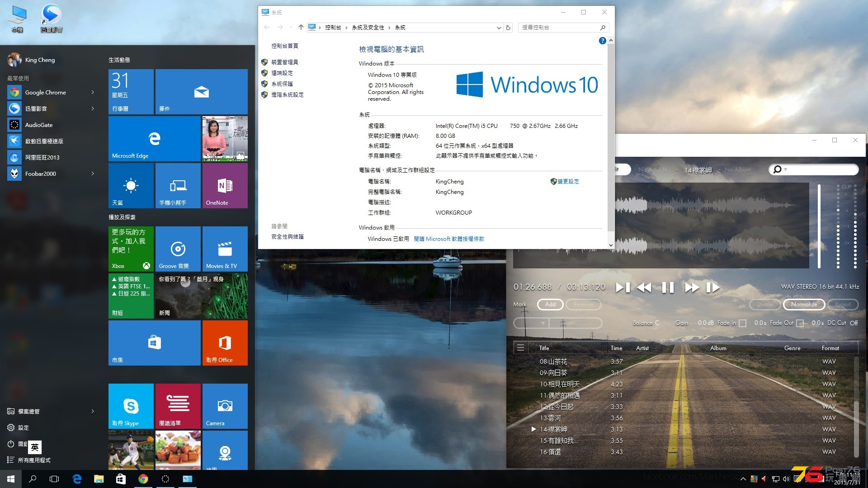Toggle the Fade Out checkbox in AudioGate
The height and width of the screenshot is (488, 868).
[800, 323]
